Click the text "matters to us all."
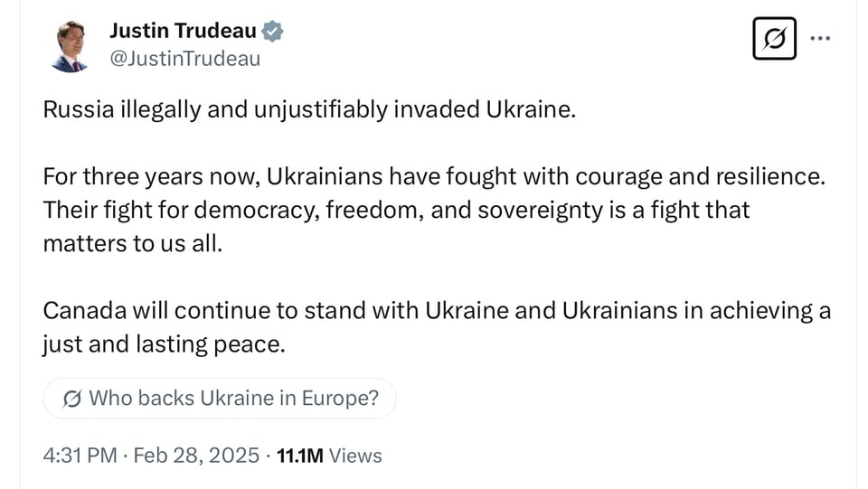The height and width of the screenshot is (489, 868). click(x=132, y=244)
